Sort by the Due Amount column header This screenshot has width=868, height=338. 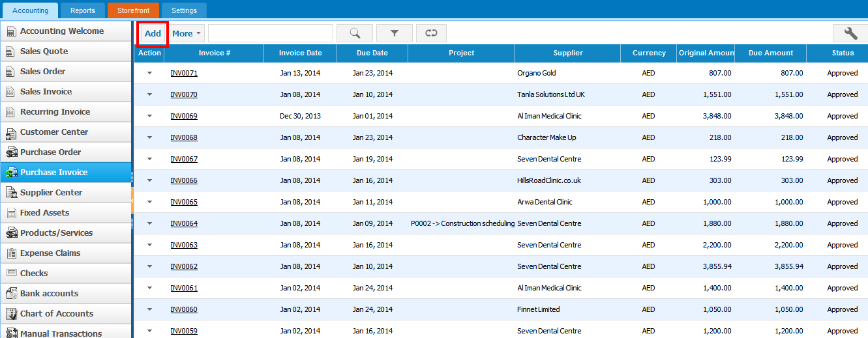(771, 53)
